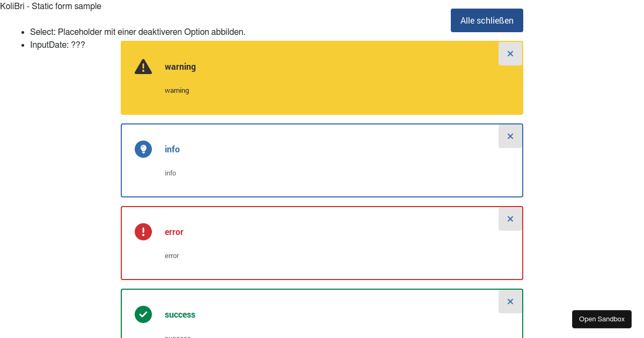This screenshot has height=338, width=644.
Task: Click the KoliBri Static form sample title
Action: 50,6
